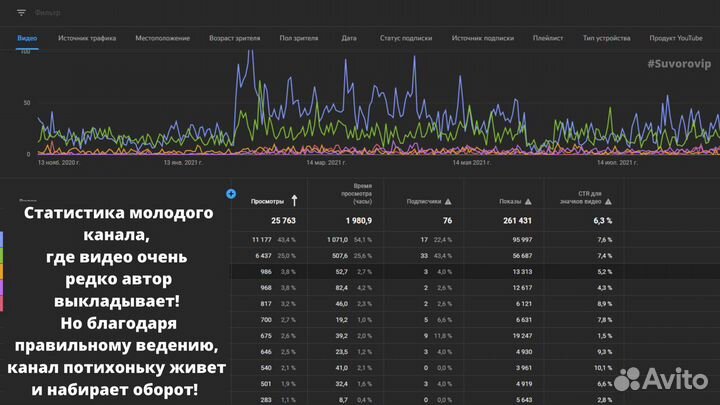The height and width of the screenshot is (405, 720).
Task: Switch to Возраст зрителя tab
Action: (x=235, y=38)
